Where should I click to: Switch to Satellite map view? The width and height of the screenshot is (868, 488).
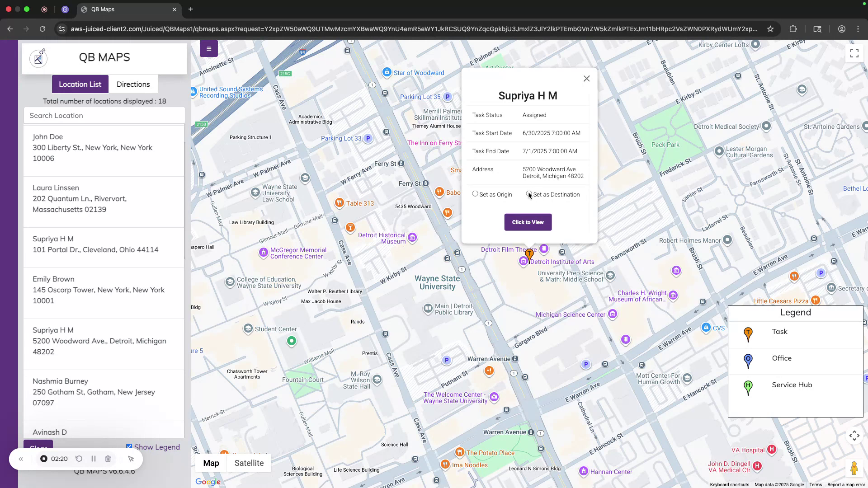pos(249,463)
